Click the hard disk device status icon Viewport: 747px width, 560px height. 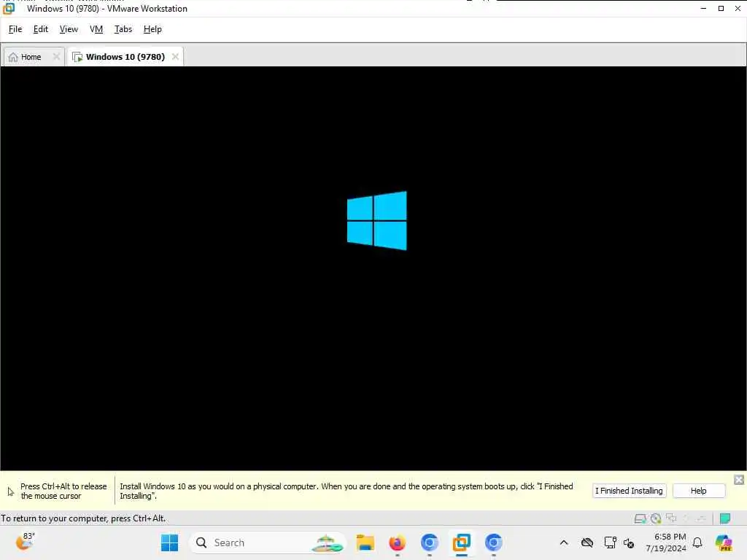click(x=640, y=518)
